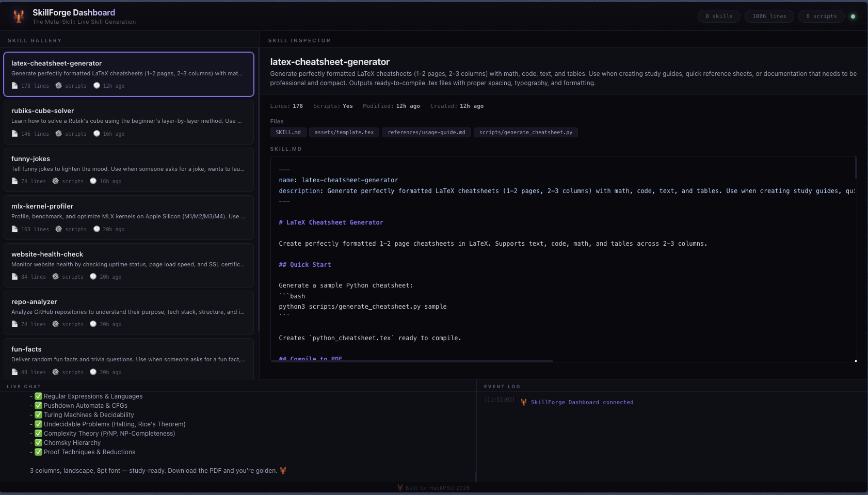Click the [11:51:02] event timestamp
The height and width of the screenshot is (495, 868).
[500, 400]
